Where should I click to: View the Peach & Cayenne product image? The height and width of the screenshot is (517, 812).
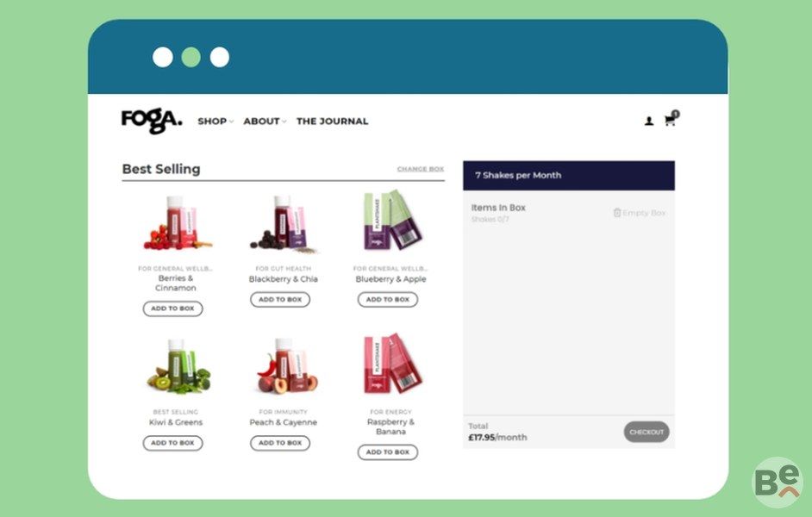click(286, 366)
